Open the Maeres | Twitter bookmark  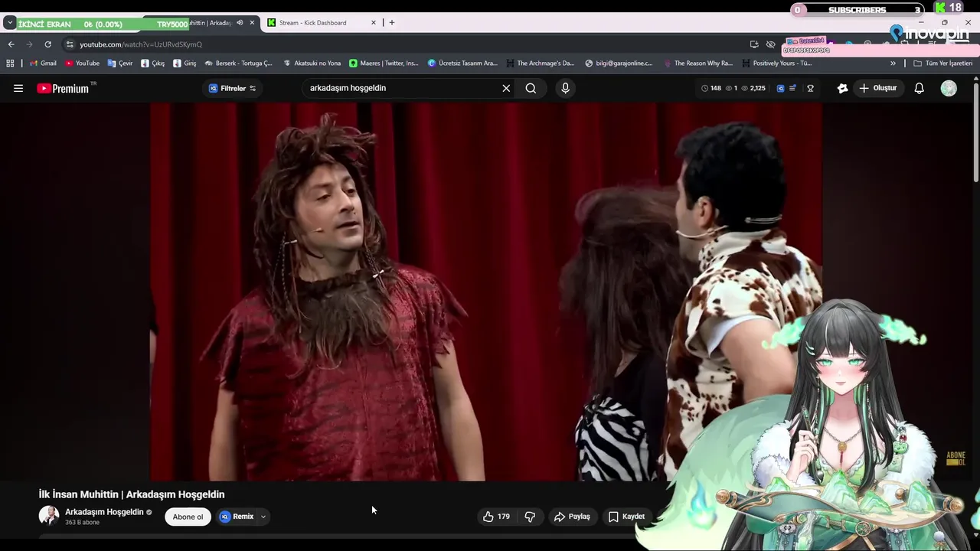(x=384, y=64)
